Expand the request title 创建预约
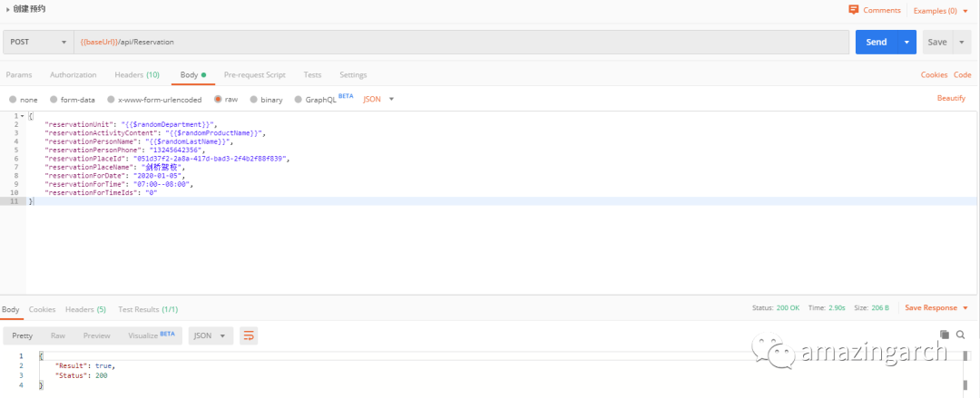 pos(7,9)
